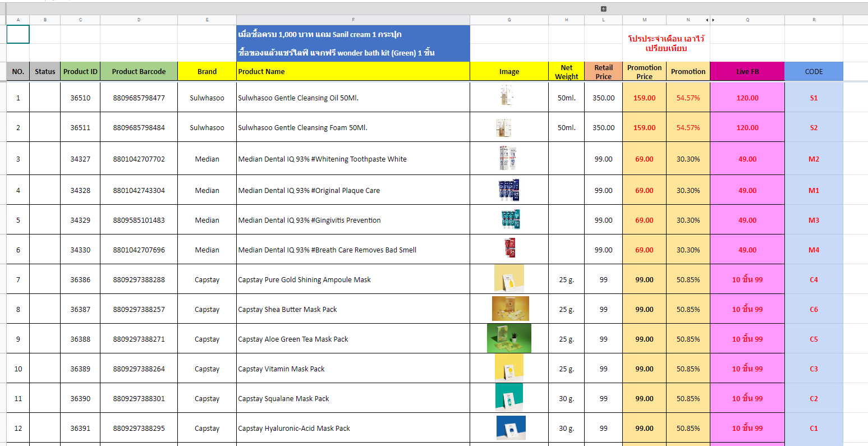Select 'Sulwhasoo Gentle Cleansing Oil 50Ml.' cell
868x446 pixels.
coord(353,98)
